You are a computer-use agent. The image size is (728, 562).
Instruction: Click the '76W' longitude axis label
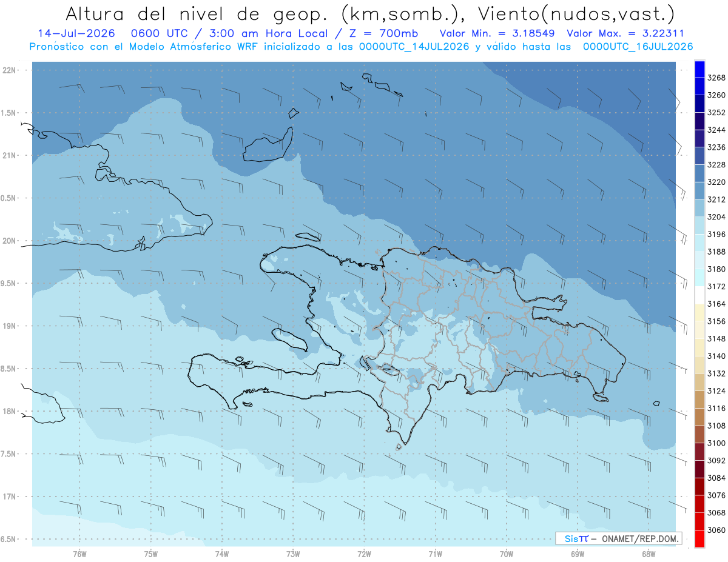pos(79,554)
